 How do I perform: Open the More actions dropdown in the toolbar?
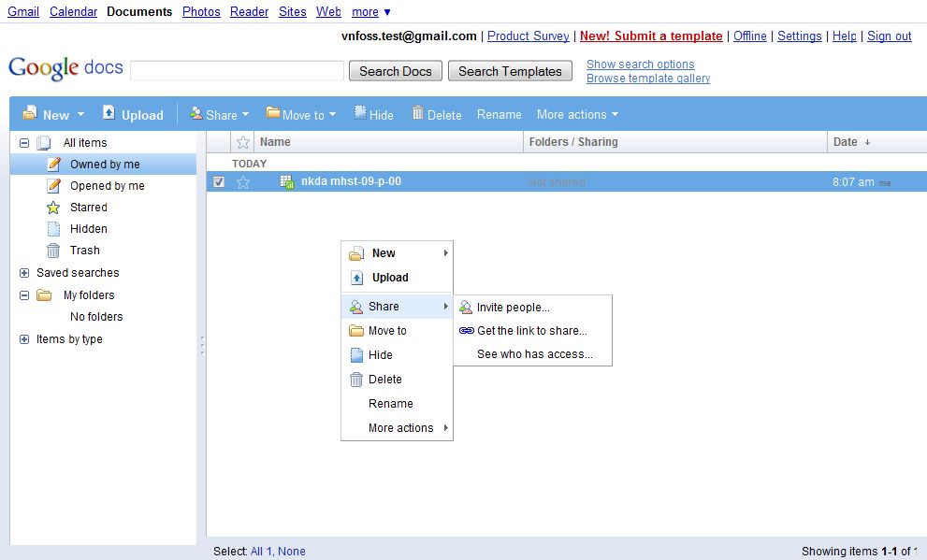tap(577, 114)
